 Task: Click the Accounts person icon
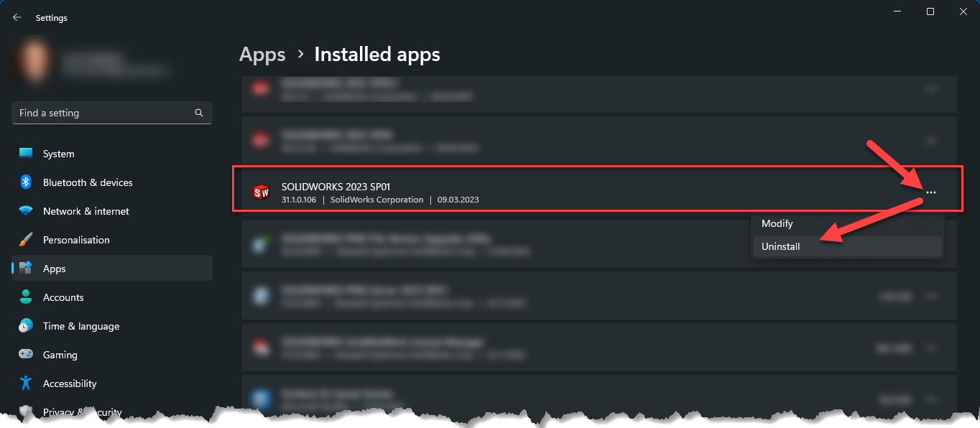pos(26,297)
